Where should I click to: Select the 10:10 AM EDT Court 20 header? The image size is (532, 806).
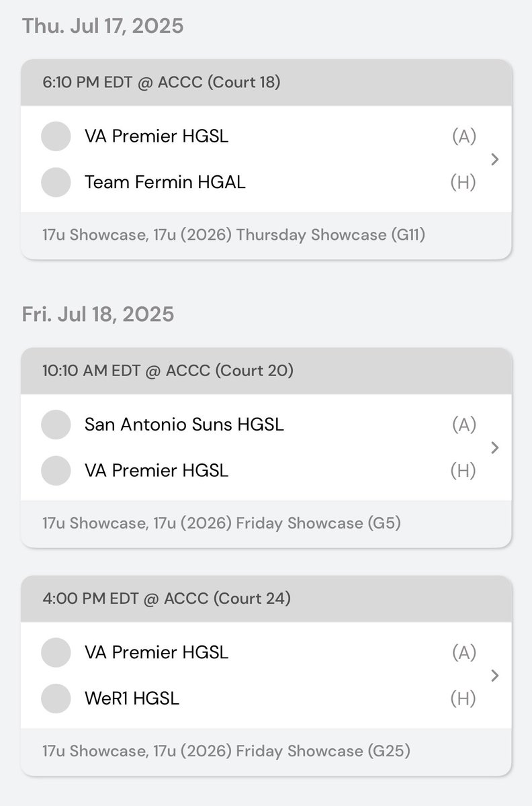point(266,371)
